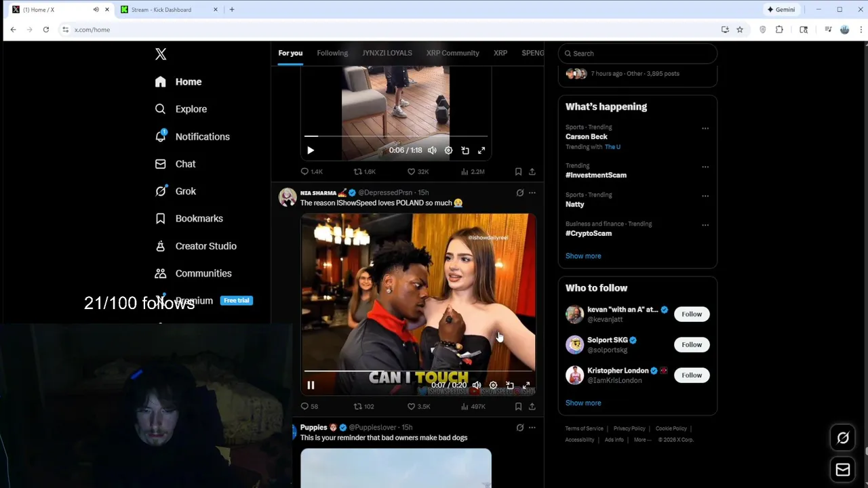Bookmark the post with 32K likes
Image resolution: width=868 pixels, height=488 pixels.
click(x=518, y=171)
